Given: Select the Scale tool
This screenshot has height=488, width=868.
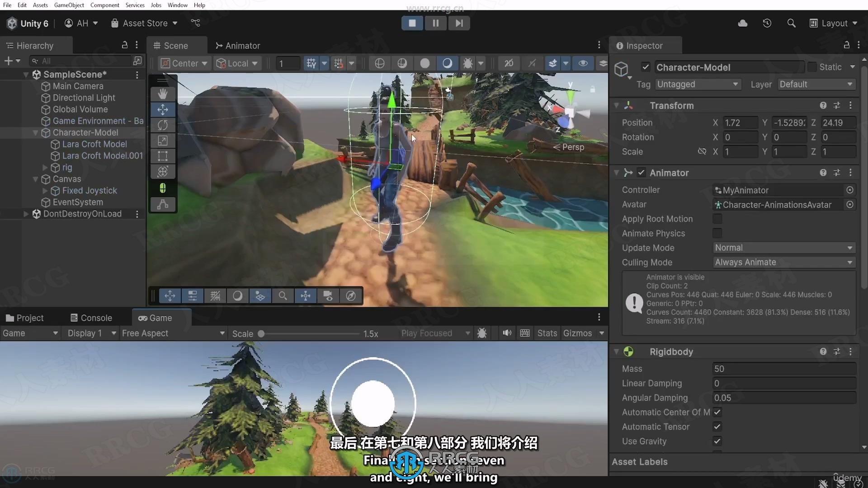Looking at the screenshot, I should (163, 141).
